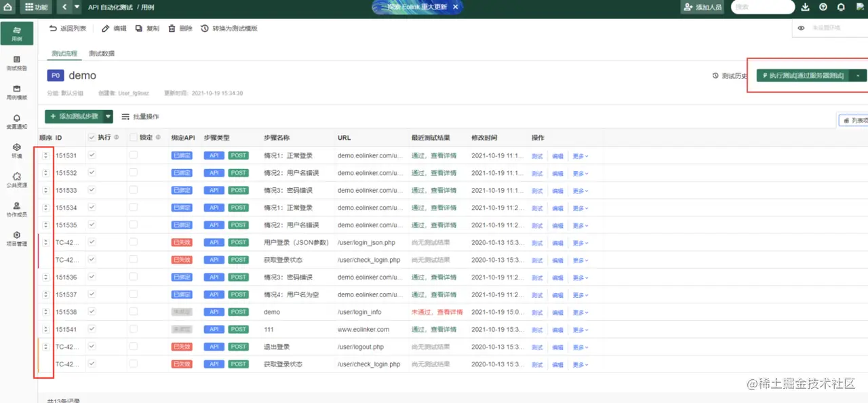The width and height of the screenshot is (868, 403).
Task: Uncheck 执行 for row 151531
Action: (x=92, y=155)
